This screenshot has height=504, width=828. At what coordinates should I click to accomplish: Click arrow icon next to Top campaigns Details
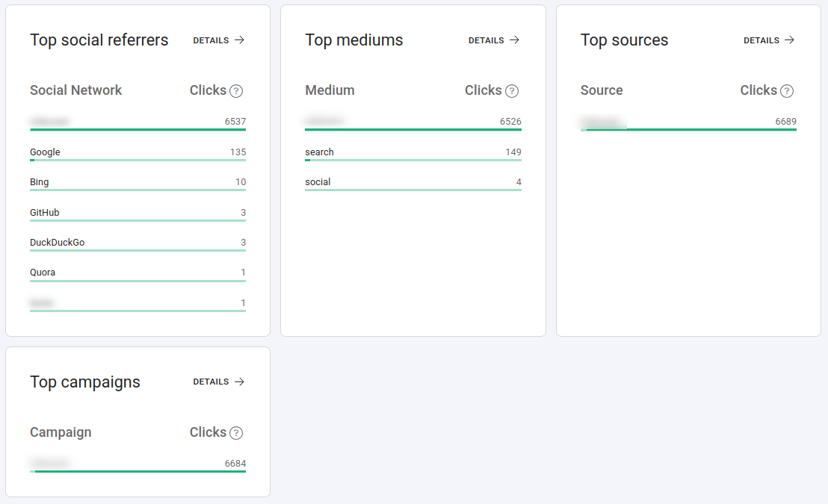tap(240, 382)
